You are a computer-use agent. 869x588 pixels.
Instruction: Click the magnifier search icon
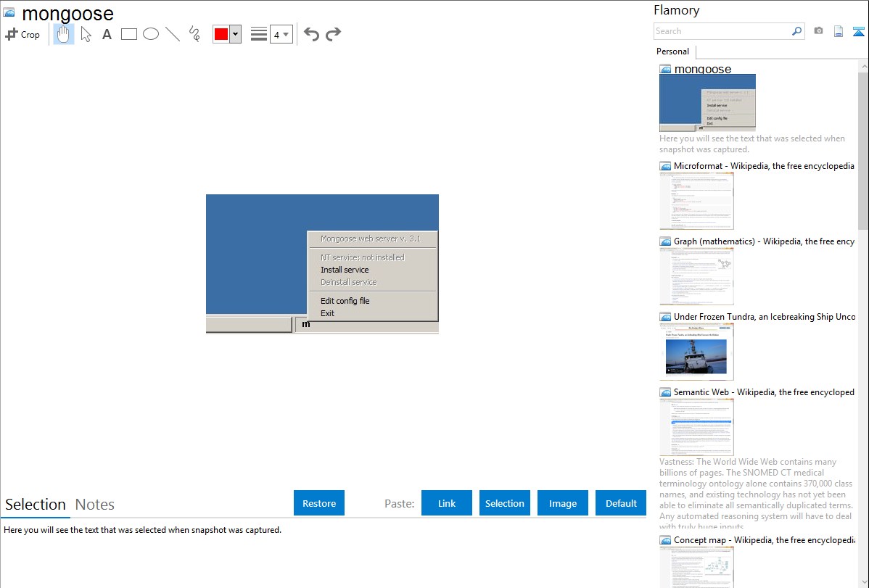pyautogui.click(x=797, y=31)
